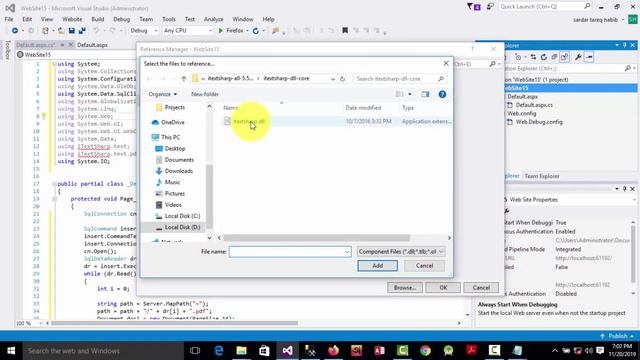Click the Search itextsharp-dll-core field
This screenshot has width=640, height=360.
click(399, 79)
